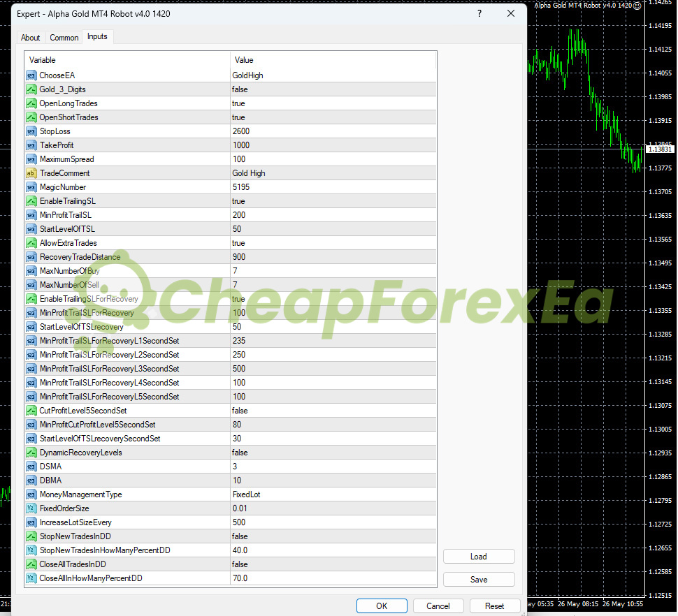Click the integer icon beside MaximumSpread
The image size is (678, 616).
tap(31, 159)
